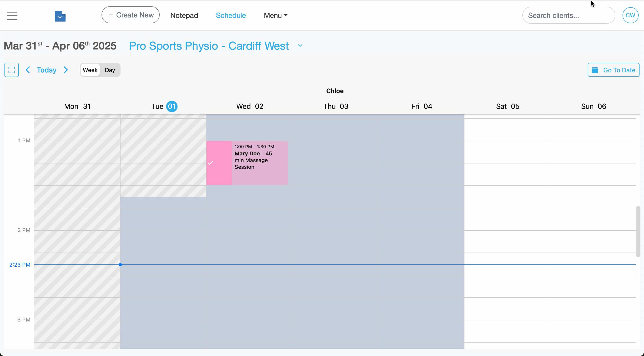Select the Fri 04 column header

422,106
